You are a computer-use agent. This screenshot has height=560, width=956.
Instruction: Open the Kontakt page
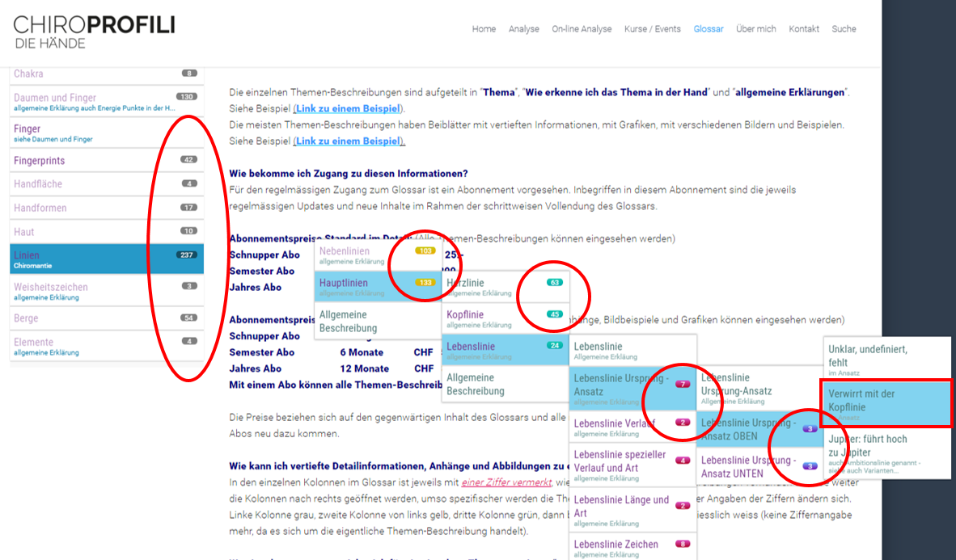(804, 29)
